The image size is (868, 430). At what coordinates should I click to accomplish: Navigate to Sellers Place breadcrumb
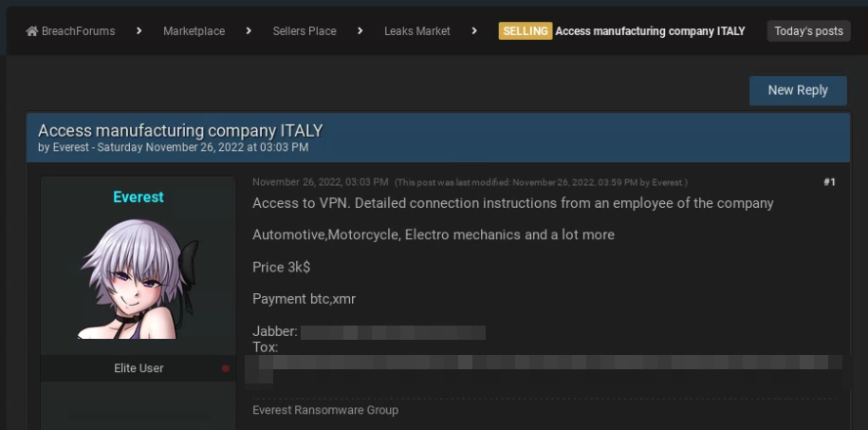pos(305,31)
